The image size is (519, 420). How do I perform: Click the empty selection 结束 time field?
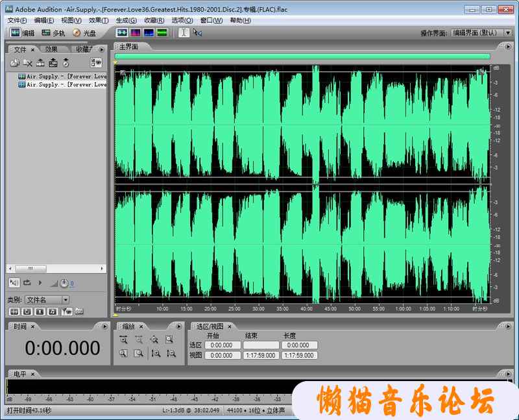tap(261, 345)
